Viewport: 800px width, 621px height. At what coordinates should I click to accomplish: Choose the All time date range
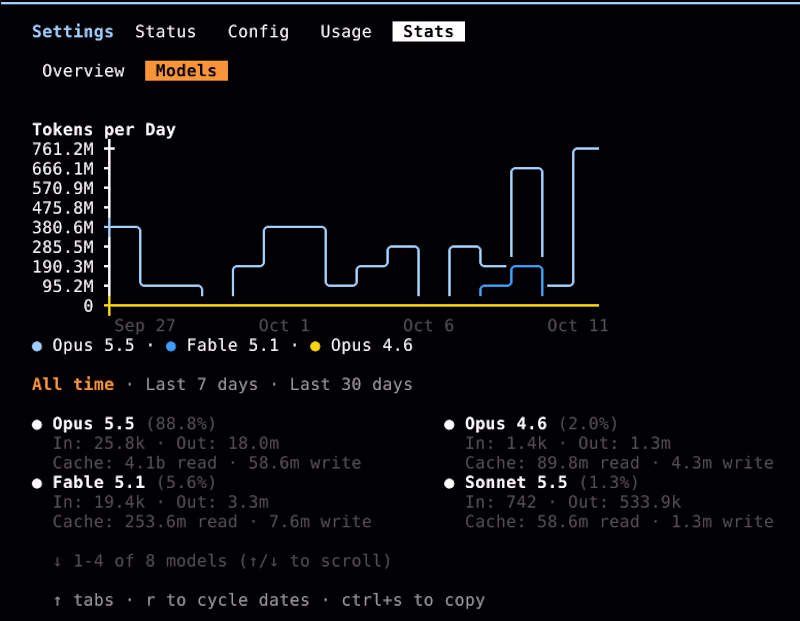pos(73,384)
